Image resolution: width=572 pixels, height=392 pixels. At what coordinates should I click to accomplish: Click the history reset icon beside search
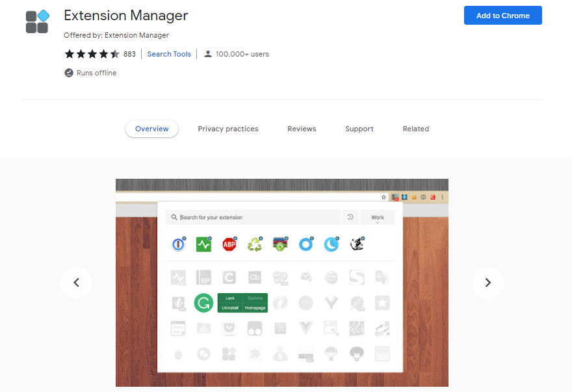350,217
